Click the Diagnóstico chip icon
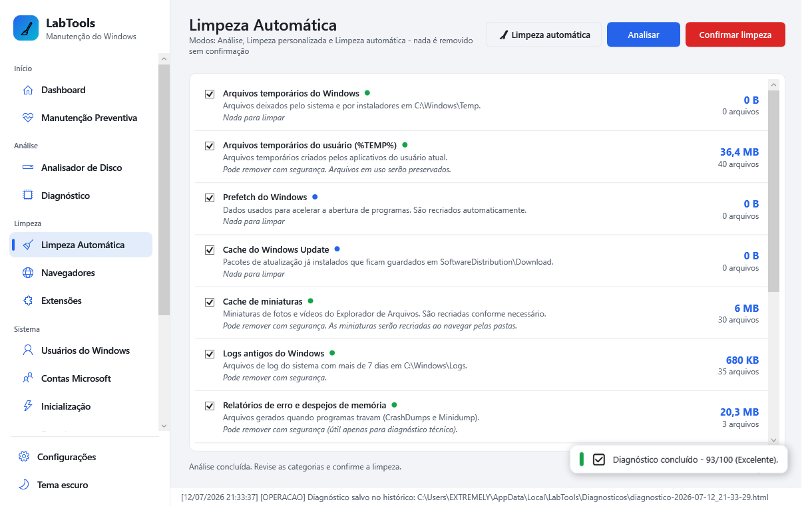The image size is (812, 532). [x=27, y=196]
